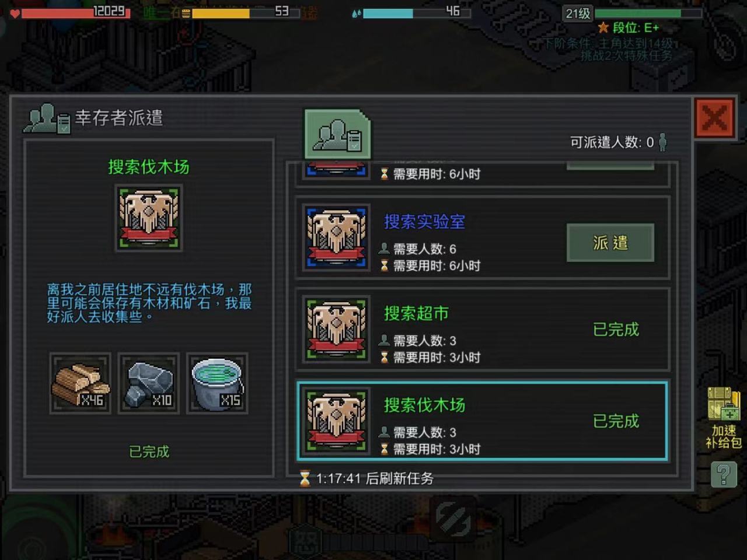This screenshot has height=560, width=747.
Task: Select the 搜索超市 mission list entry
Action: (482, 330)
